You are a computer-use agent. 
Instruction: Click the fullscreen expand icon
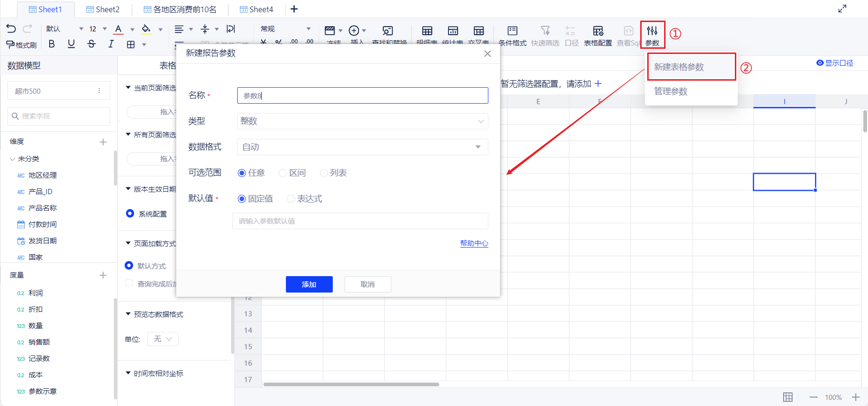[842, 9]
